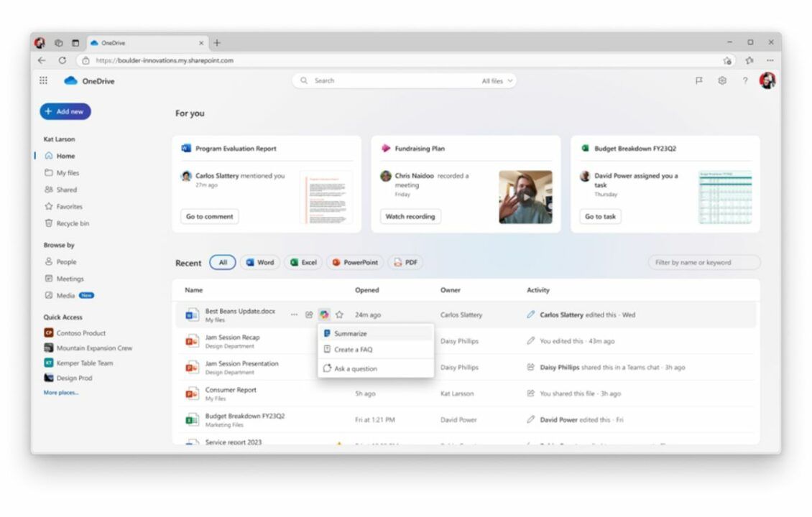
Task: Open Recycle bin in the left sidebar
Action: (x=72, y=223)
